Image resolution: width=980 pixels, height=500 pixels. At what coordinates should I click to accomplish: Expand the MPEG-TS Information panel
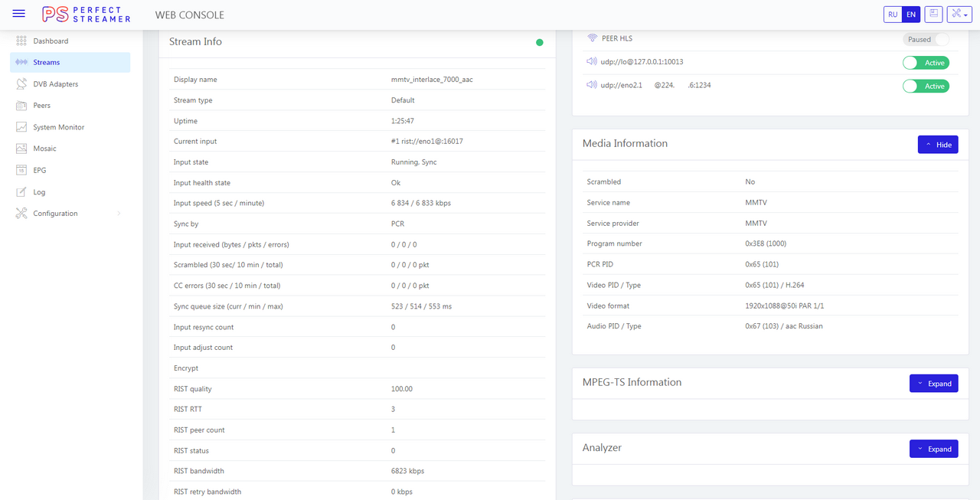[x=933, y=384]
